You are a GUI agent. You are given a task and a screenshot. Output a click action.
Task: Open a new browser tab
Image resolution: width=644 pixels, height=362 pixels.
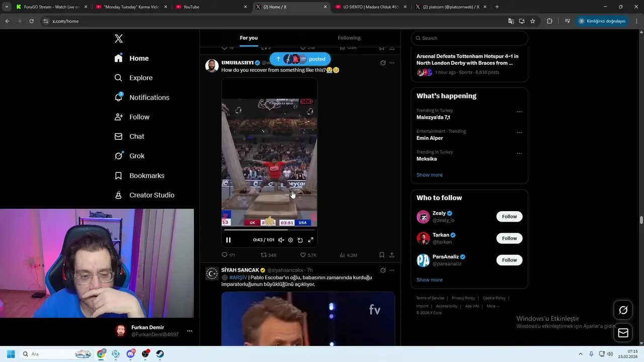coord(497,7)
